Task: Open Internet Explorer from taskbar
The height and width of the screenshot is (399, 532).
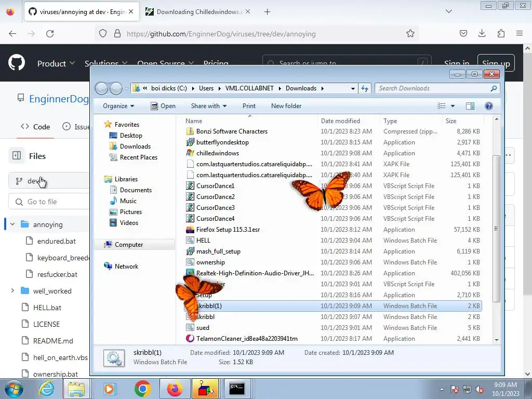Action: point(46,389)
